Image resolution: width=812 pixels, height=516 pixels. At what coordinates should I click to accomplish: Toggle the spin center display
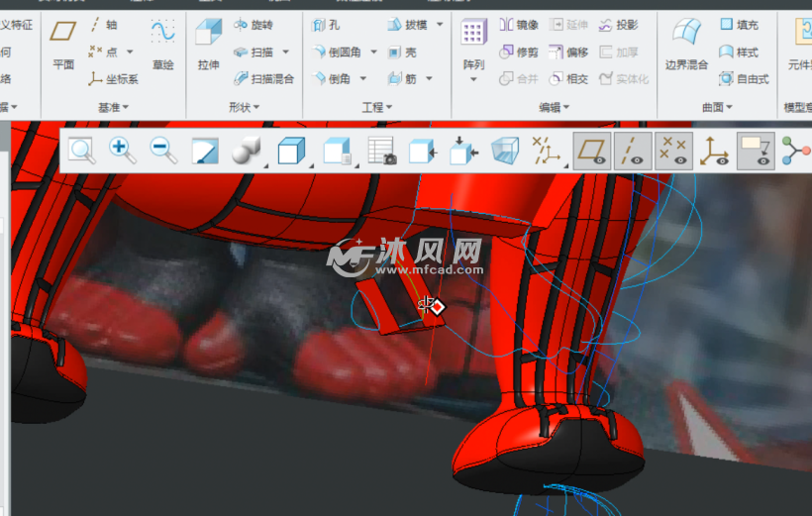[x=795, y=151]
